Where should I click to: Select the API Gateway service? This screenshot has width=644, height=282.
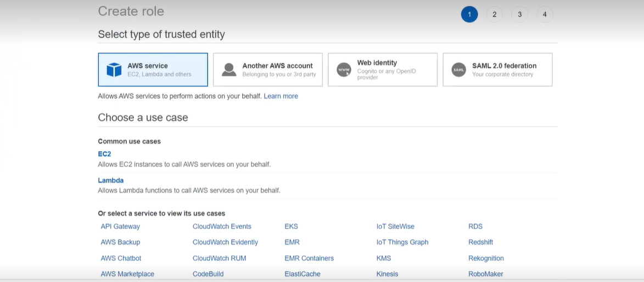(120, 226)
